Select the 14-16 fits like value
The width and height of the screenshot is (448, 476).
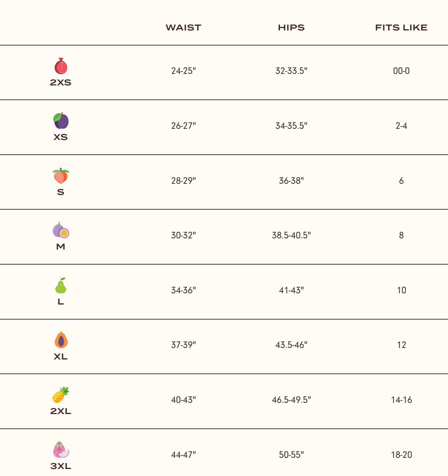[401, 400]
